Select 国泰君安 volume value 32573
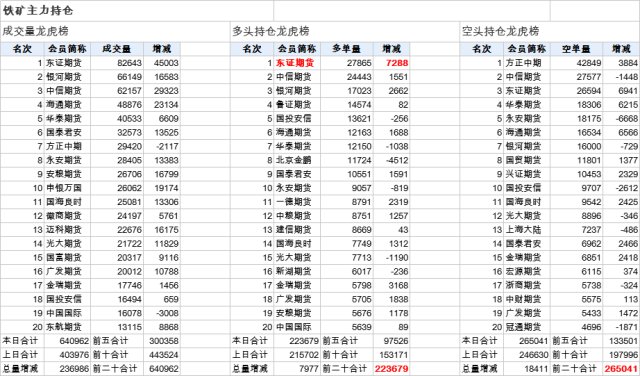The image size is (640, 376). click(x=129, y=132)
